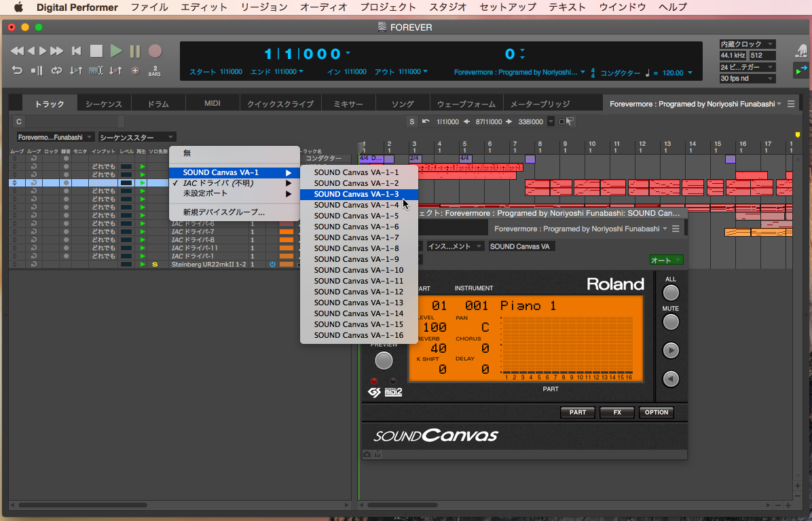The image size is (812, 521).
Task: Select 新規デバイスグループ... menu entry
Action: tap(235, 212)
